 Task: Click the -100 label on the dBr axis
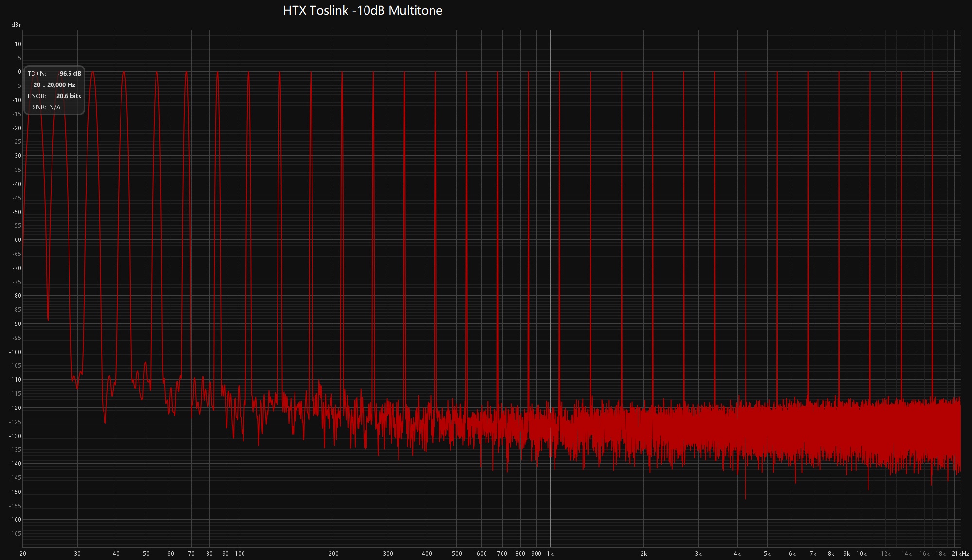pyautogui.click(x=15, y=352)
